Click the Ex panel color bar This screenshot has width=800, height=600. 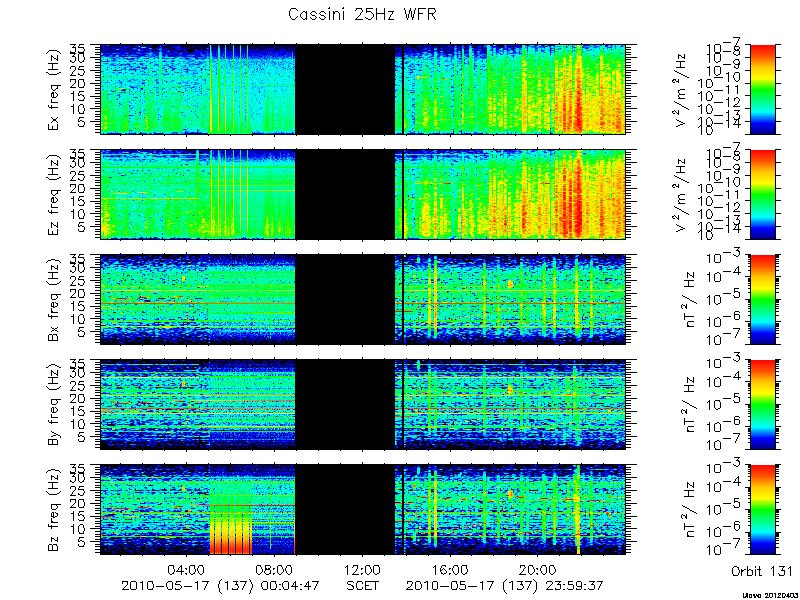(762, 89)
